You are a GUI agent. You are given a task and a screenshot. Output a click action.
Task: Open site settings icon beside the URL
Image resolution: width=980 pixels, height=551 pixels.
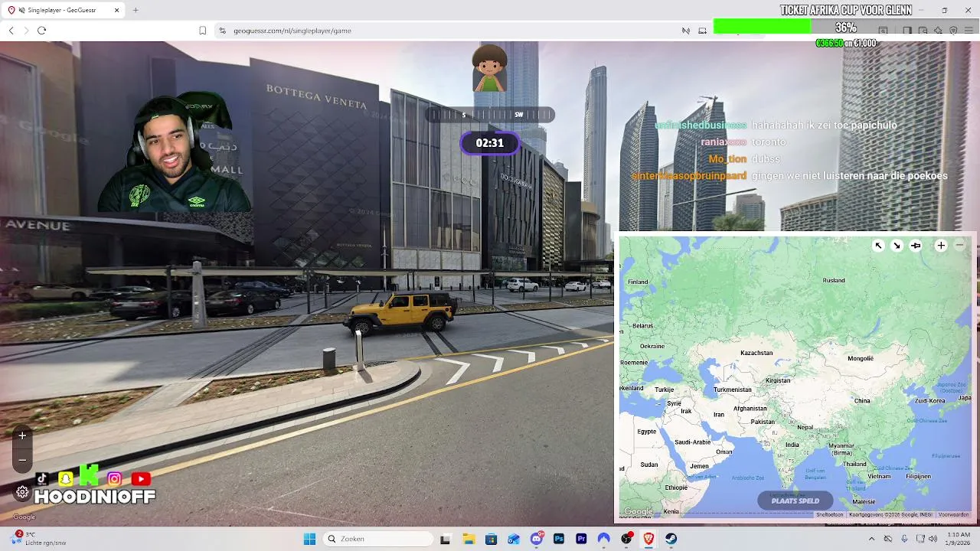[222, 31]
